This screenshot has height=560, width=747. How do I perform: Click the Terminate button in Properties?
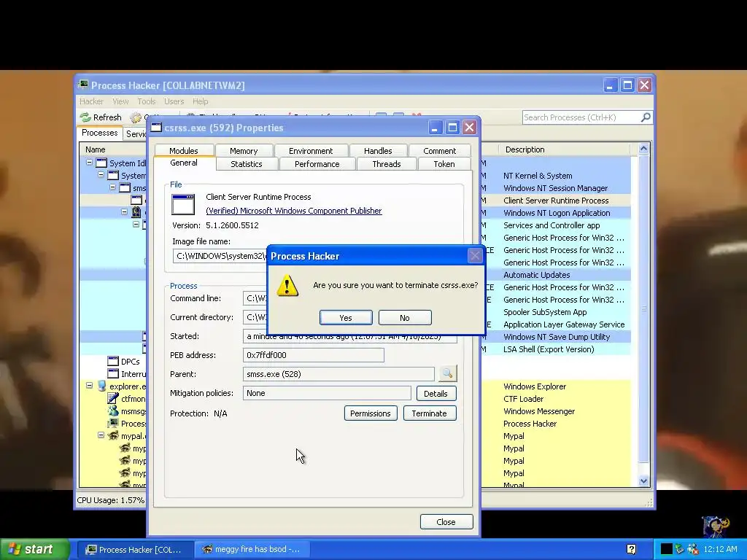(429, 413)
